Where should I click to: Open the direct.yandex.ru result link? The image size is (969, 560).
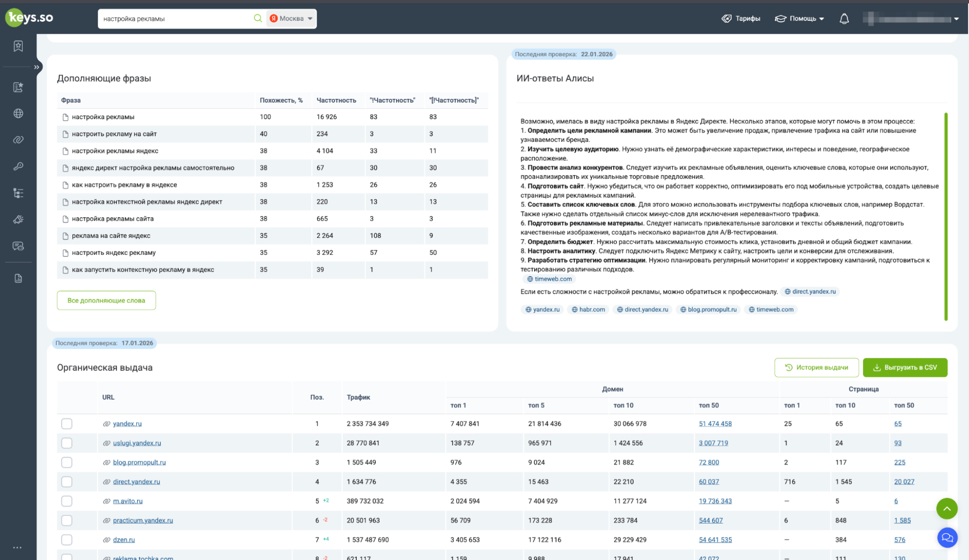coord(136,482)
